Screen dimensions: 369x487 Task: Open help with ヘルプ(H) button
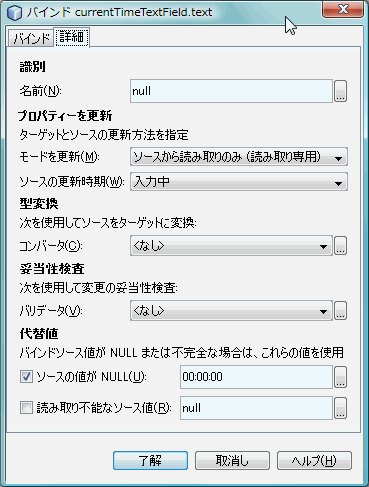(x=314, y=461)
